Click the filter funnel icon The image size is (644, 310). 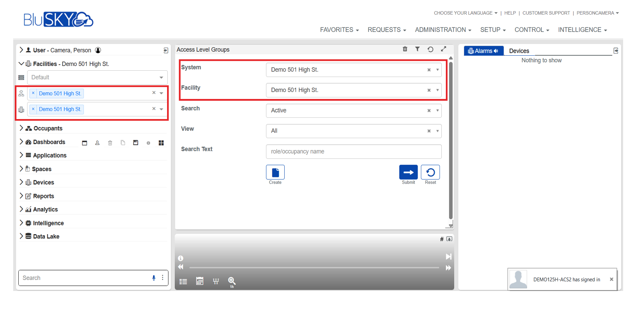417,49
